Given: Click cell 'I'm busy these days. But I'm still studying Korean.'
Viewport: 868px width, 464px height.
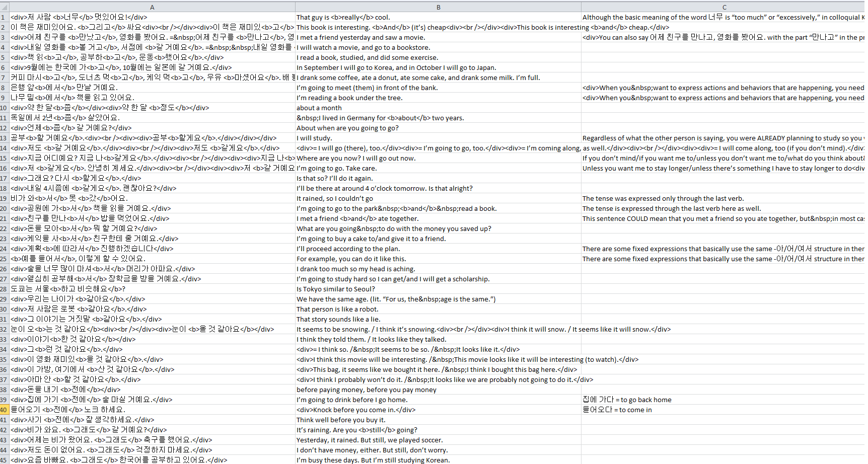Looking at the screenshot, I should point(438,460).
